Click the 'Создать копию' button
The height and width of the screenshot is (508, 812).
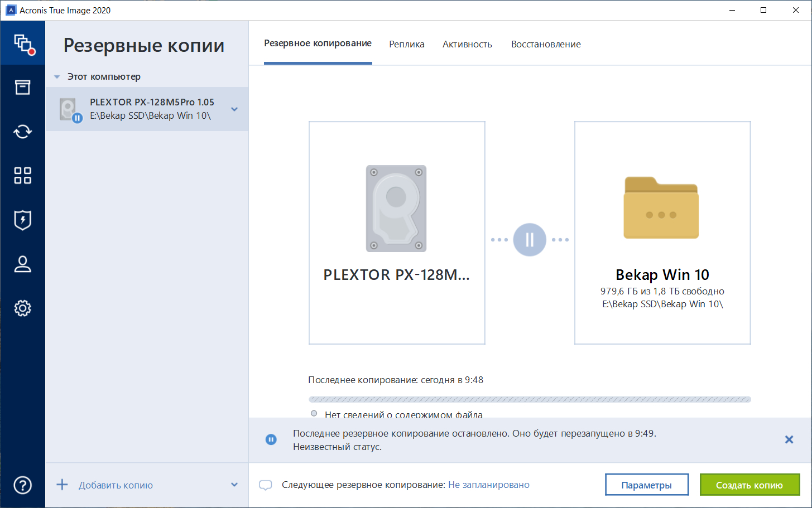pyautogui.click(x=749, y=485)
